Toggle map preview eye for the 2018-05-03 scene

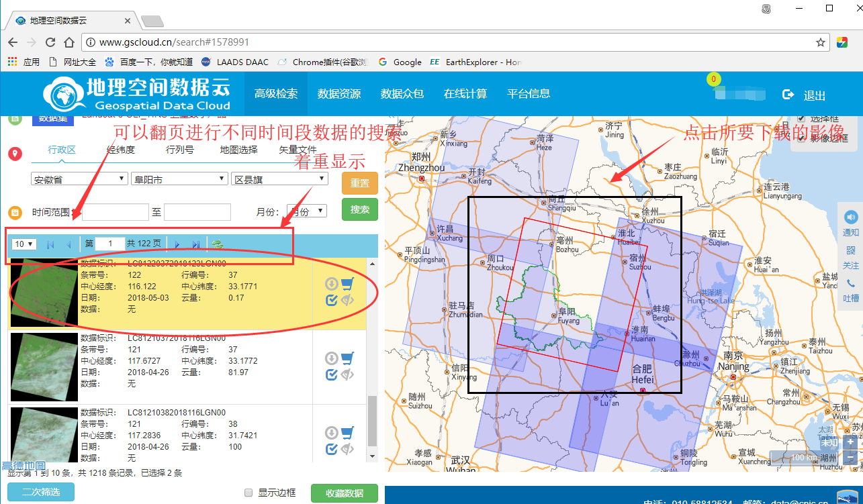pos(347,300)
